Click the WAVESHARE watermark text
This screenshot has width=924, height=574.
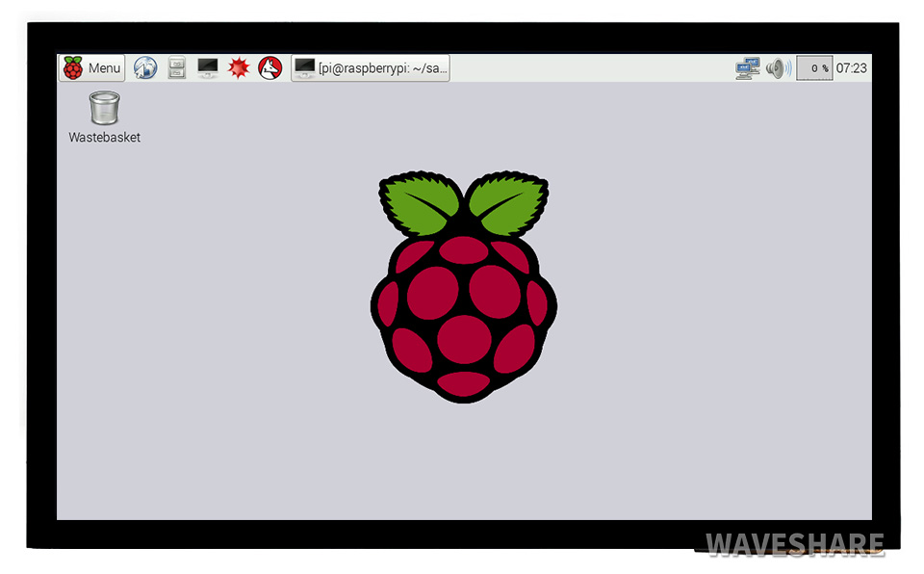795,545
